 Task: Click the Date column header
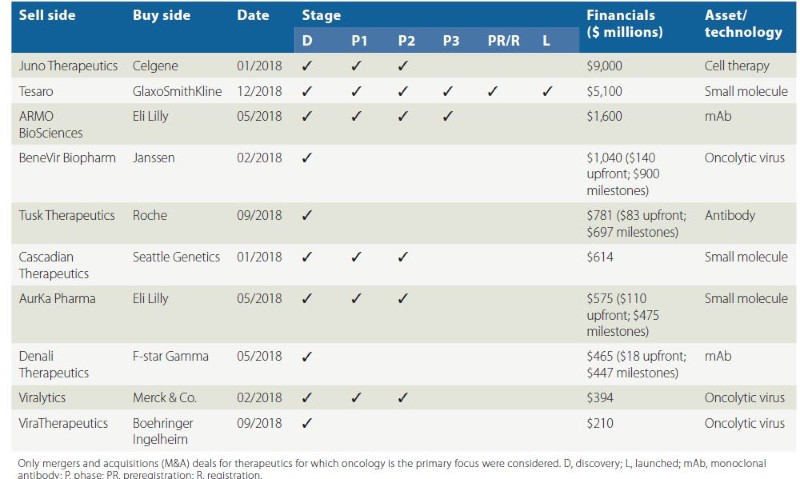tap(253, 16)
